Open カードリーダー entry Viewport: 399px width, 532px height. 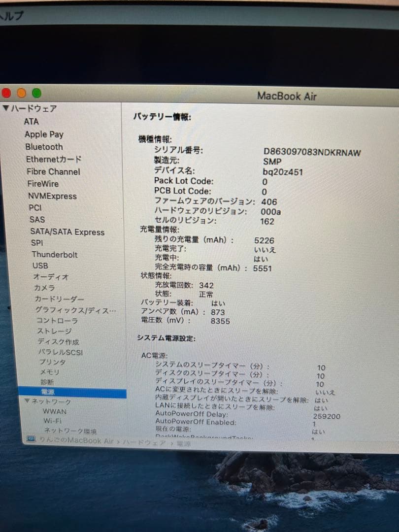[x=59, y=299]
